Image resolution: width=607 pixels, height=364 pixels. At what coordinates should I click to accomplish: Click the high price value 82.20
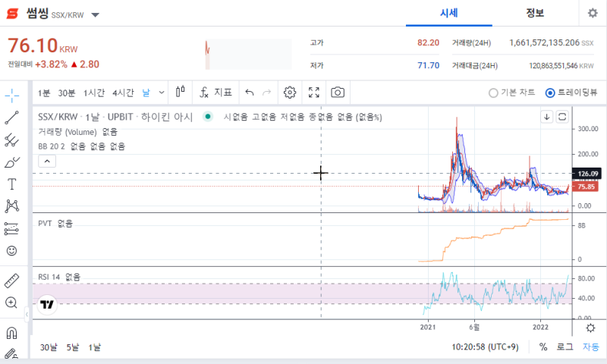pyautogui.click(x=428, y=42)
